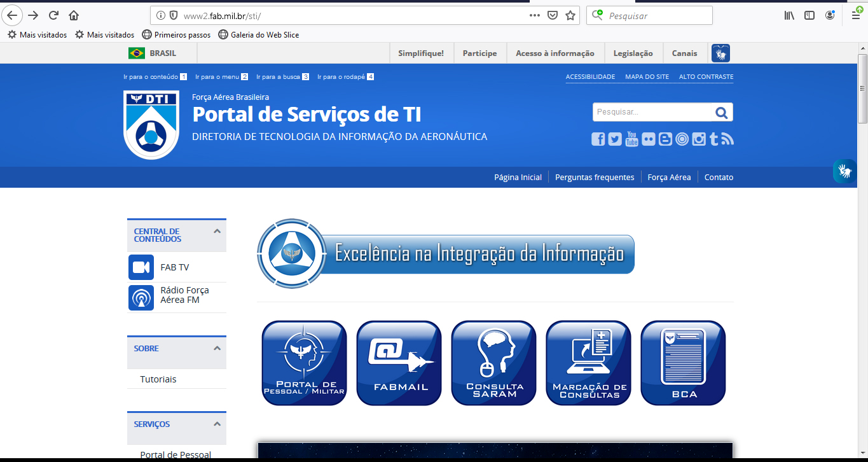Open the Tutoriais link
This screenshot has height=462, width=868.
tap(158, 379)
